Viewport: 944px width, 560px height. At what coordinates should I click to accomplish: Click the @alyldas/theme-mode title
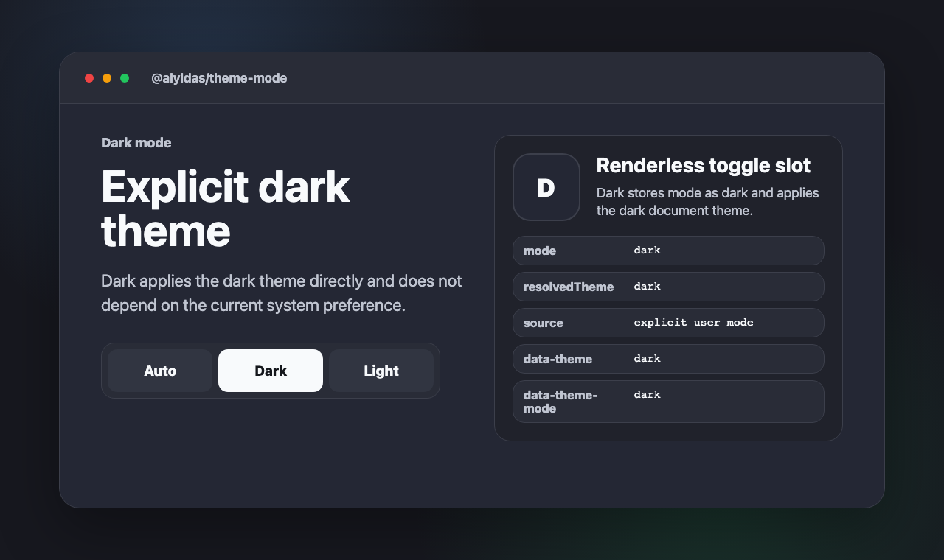219,78
